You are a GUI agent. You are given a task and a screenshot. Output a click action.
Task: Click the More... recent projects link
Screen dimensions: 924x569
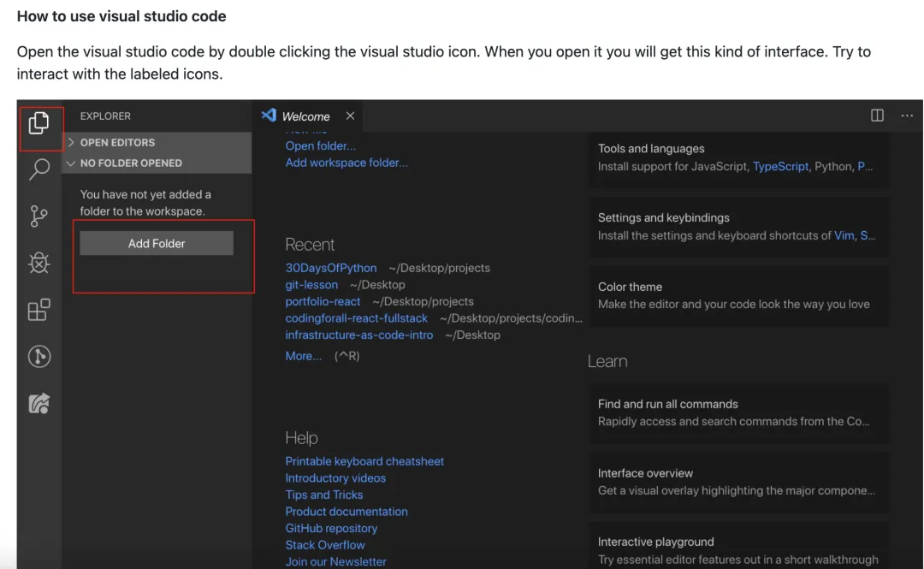(x=304, y=356)
